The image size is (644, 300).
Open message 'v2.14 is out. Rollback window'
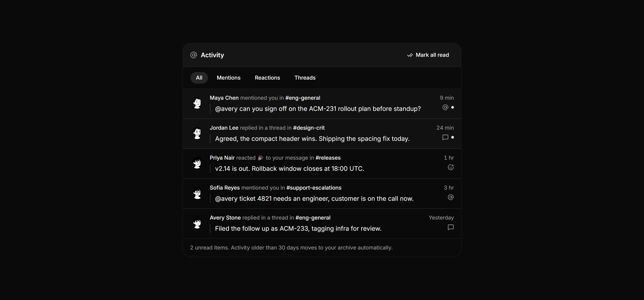pos(290,169)
